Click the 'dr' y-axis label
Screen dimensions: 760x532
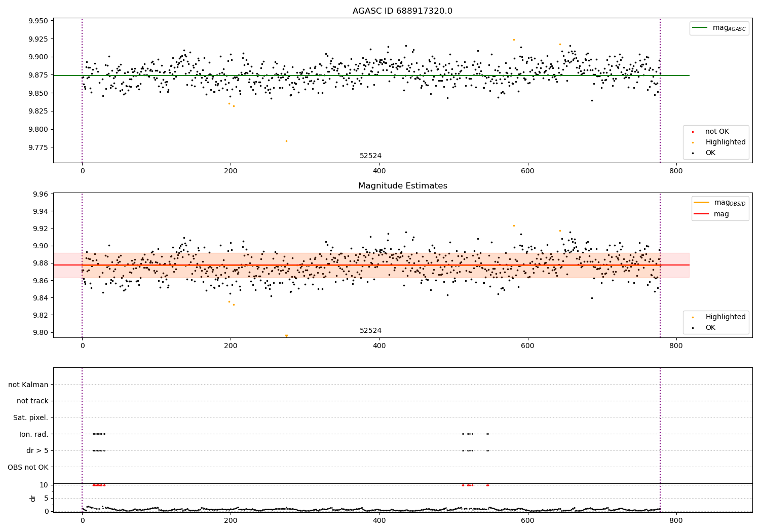(33, 498)
